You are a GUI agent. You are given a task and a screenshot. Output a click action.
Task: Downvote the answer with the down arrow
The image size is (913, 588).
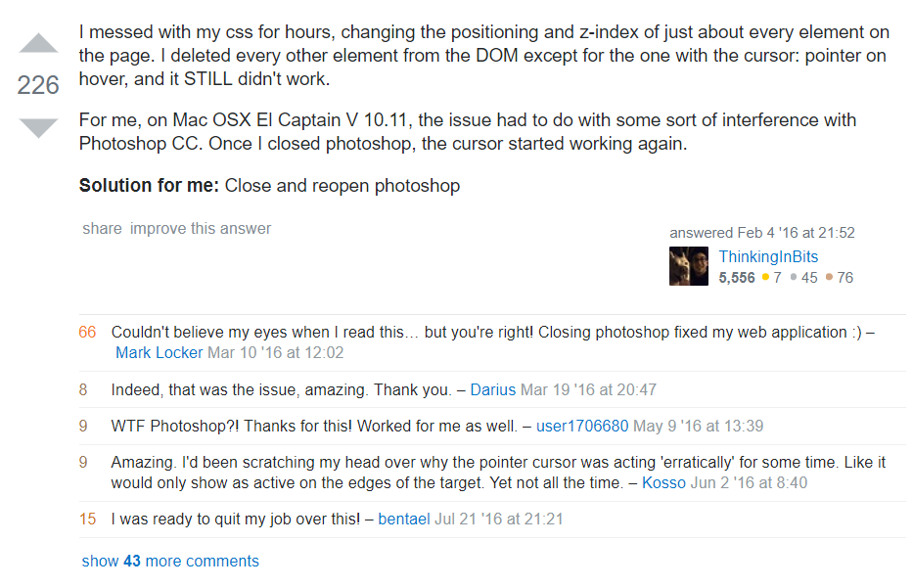pos(38,128)
